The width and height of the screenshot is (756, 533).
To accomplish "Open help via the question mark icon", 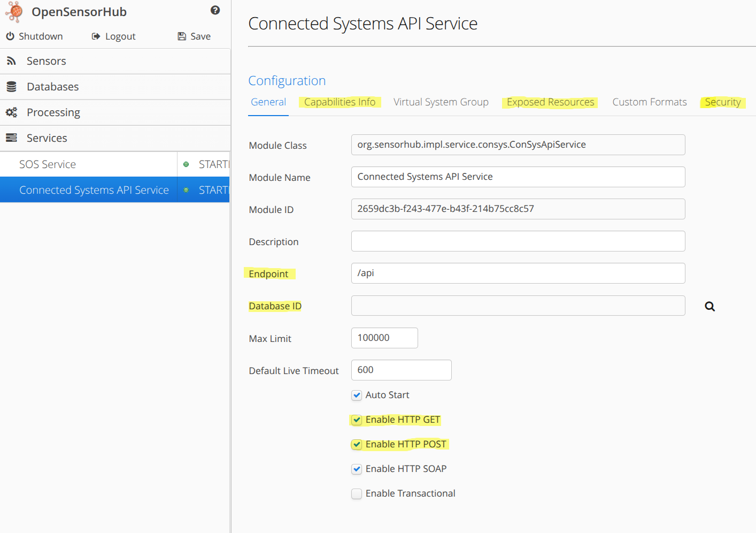I will point(215,10).
